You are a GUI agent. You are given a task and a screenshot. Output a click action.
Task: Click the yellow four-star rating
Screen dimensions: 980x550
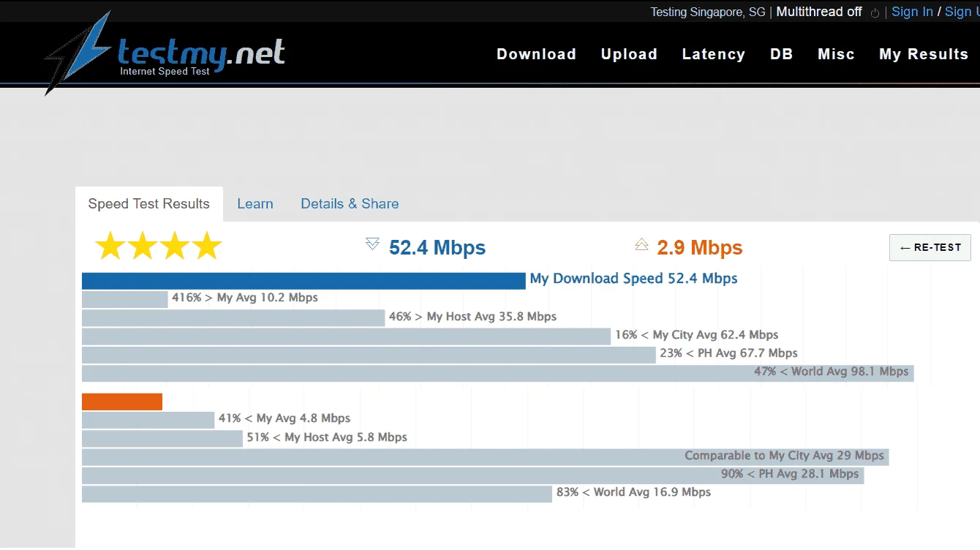159,246
